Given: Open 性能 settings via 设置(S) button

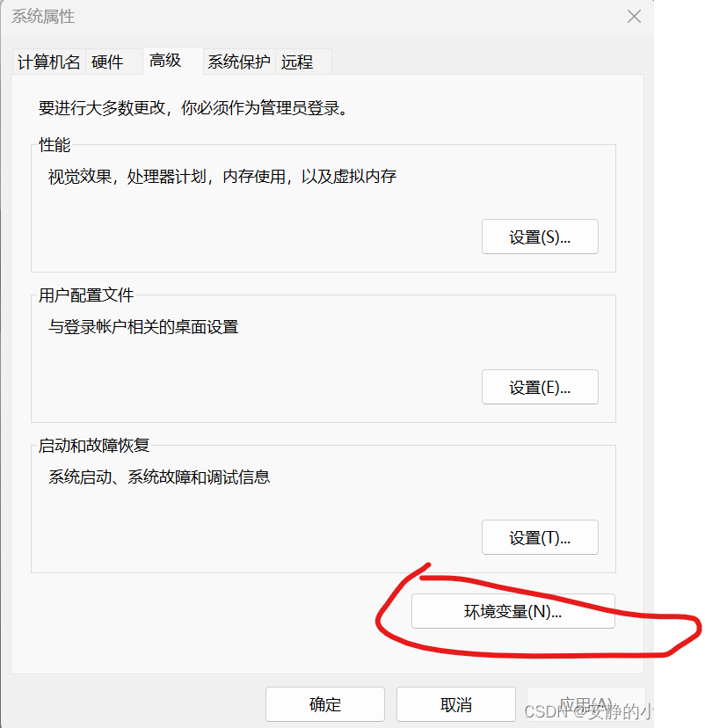Looking at the screenshot, I should click(540, 236).
